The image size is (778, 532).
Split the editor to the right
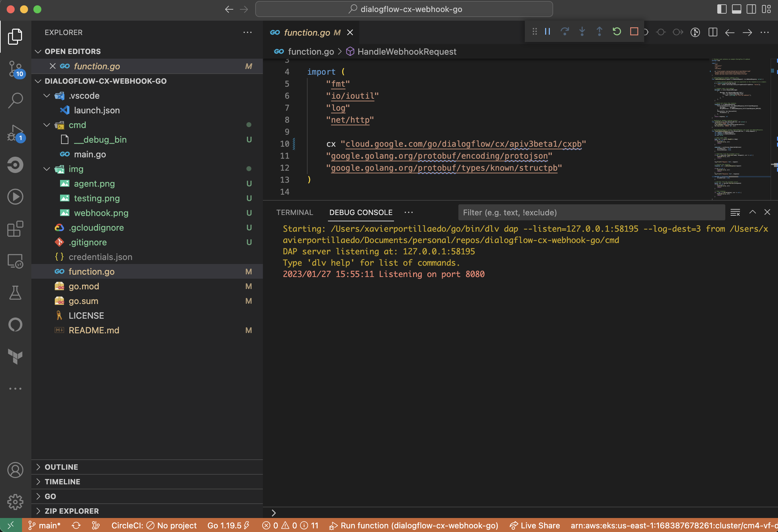(x=713, y=32)
